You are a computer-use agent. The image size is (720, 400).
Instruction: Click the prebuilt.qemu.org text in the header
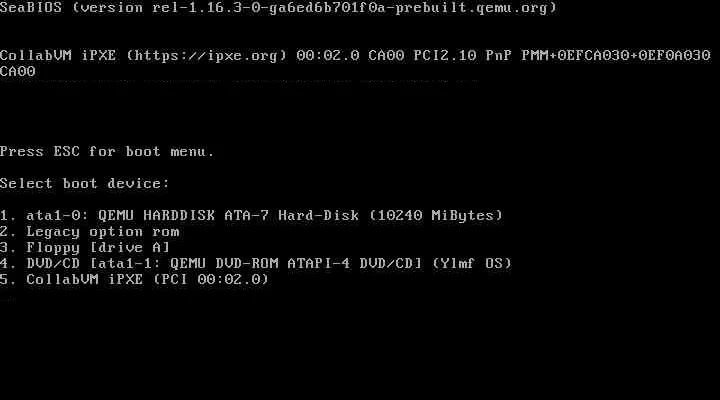[x=471, y=8]
